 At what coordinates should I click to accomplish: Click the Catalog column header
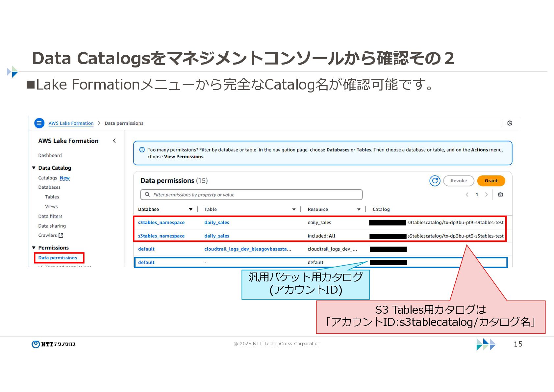[381, 209]
